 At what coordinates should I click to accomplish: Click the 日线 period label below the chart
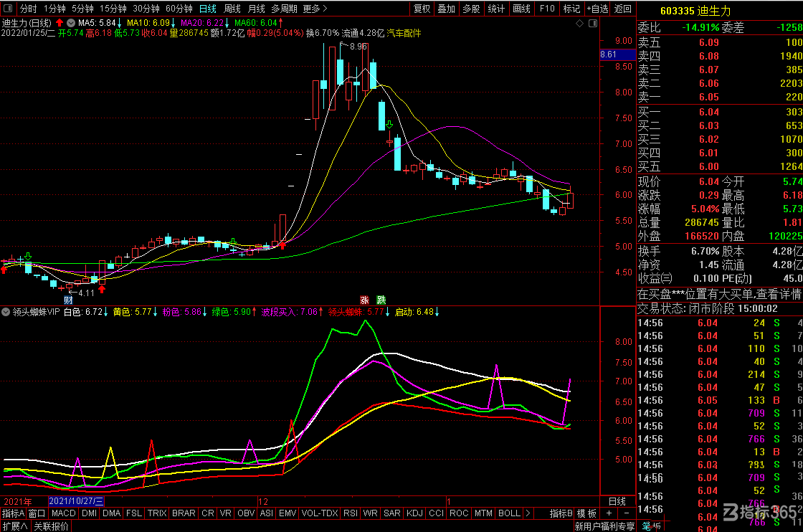click(x=617, y=501)
